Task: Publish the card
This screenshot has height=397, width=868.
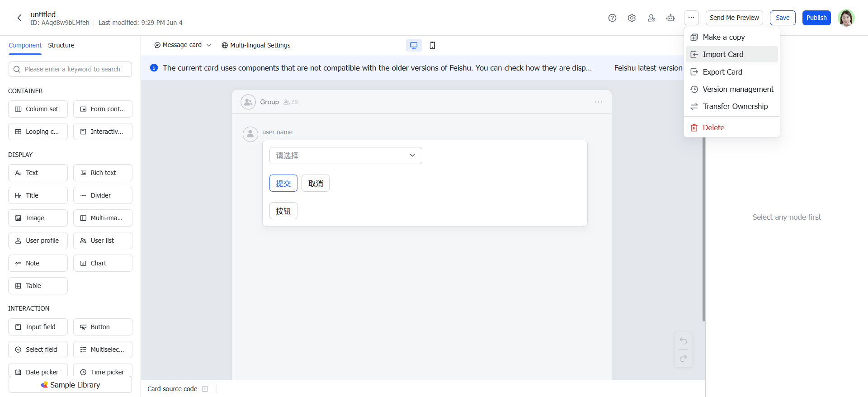Action: pos(816,18)
